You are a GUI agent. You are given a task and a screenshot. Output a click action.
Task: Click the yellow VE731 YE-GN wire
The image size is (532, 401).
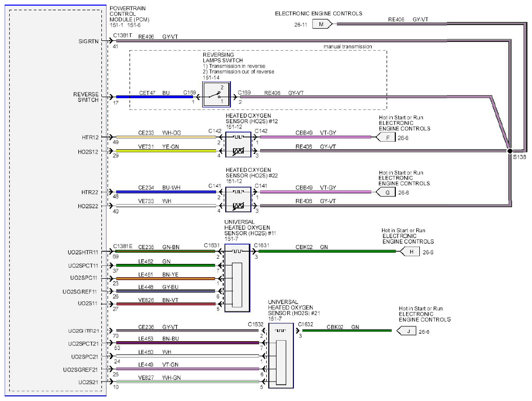coord(166,150)
